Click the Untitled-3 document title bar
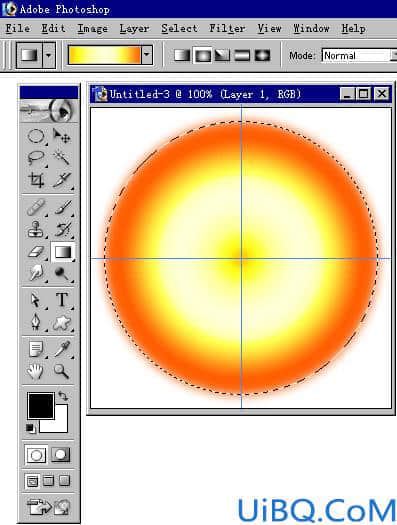The width and height of the screenshot is (397, 525). pyautogui.click(x=241, y=94)
